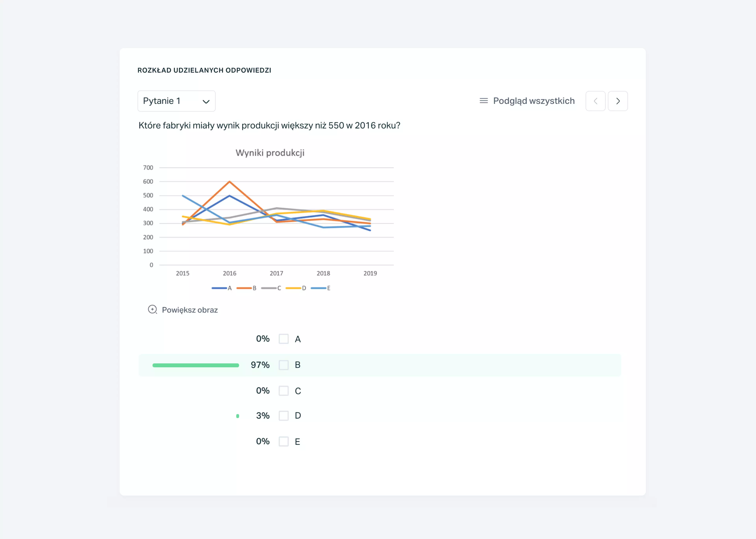Click the 3% percentage value

(x=263, y=416)
